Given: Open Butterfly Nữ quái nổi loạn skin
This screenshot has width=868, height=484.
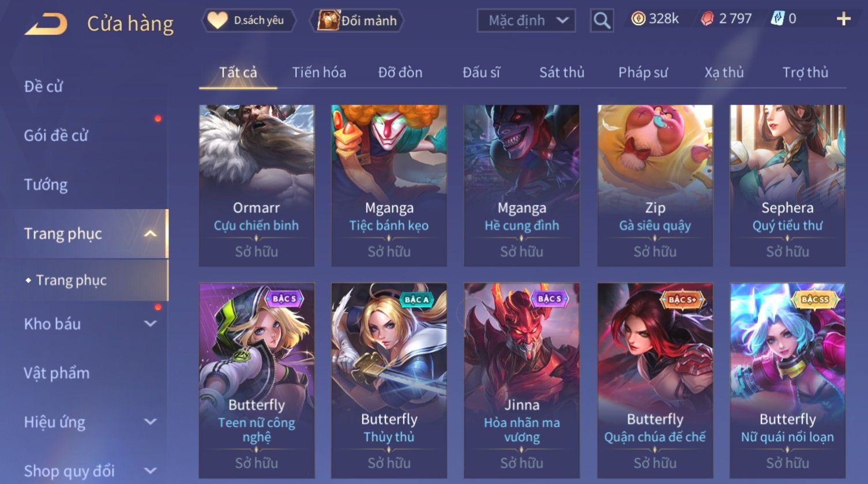Looking at the screenshot, I should point(787,380).
